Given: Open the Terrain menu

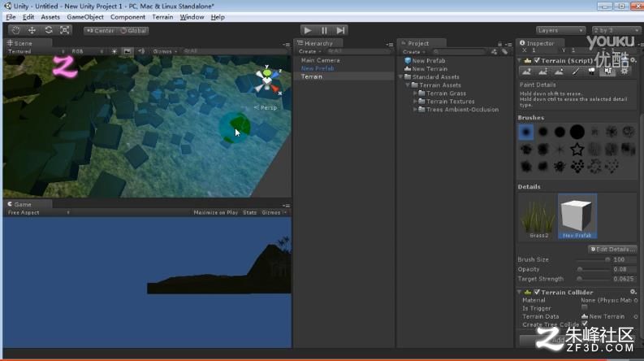Looking at the screenshot, I should coord(162,17).
